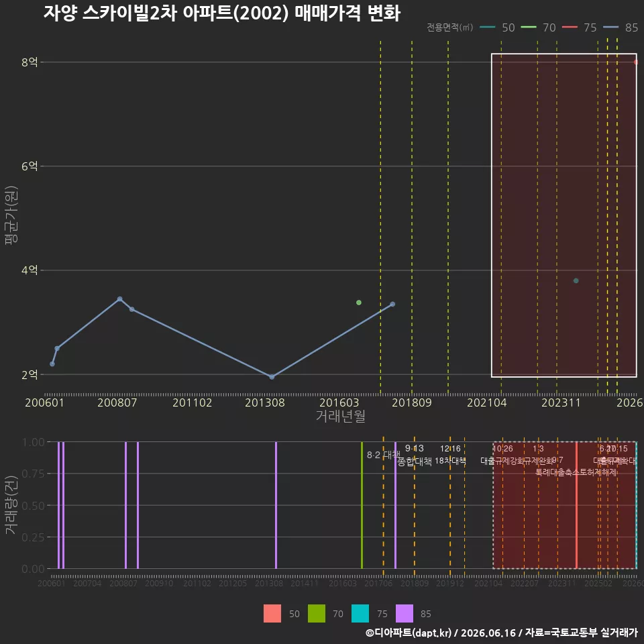Click the '8억' y-axis label
The height and width of the screenshot is (644, 644).
(x=30, y=62)
